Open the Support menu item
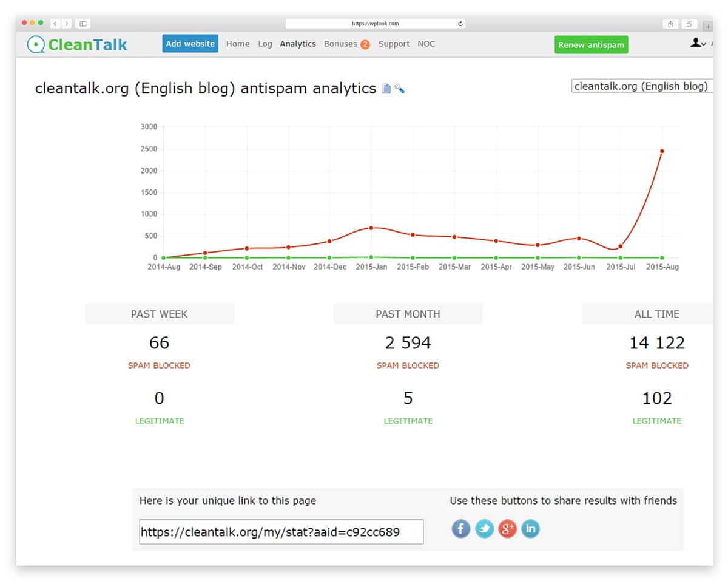Screen dimensions: 728x581 coord(394,44)
